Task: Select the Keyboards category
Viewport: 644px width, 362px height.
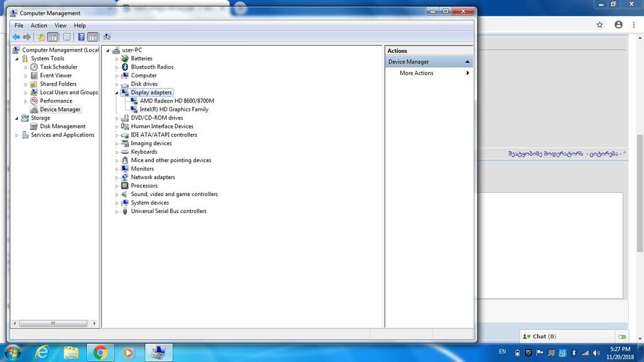Action: pos(144,152)
